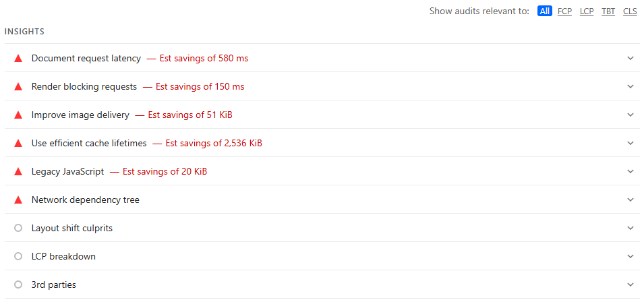644x300 pixels.
Task: Click gray circle icon beside LCP breakdown
Action: (18, 257)
